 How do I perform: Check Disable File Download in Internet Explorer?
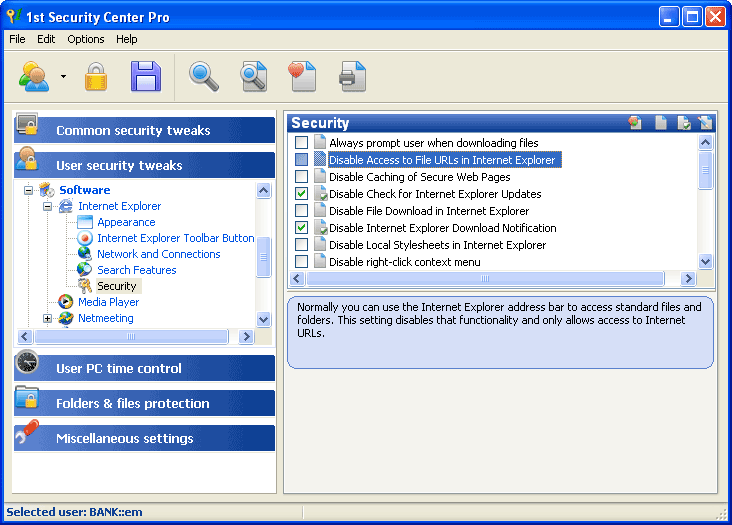(302, 210)
